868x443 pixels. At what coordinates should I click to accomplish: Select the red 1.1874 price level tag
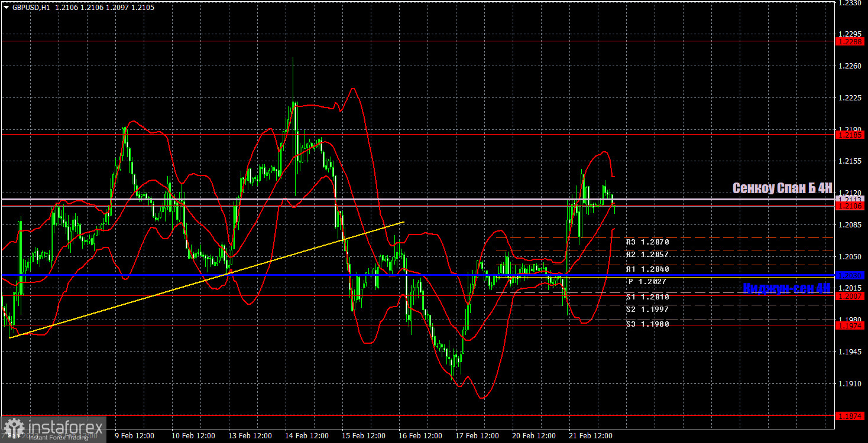(851, 416)
